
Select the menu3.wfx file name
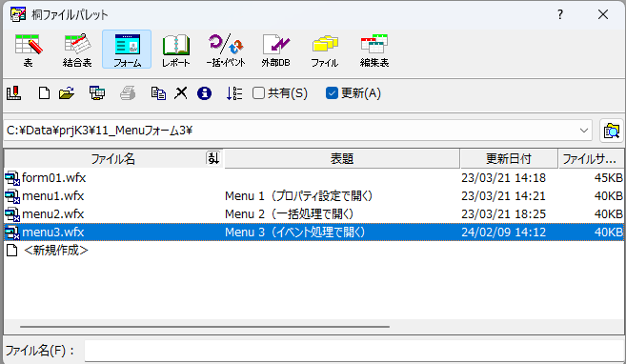pyautogui.click(x=53, y=233)
